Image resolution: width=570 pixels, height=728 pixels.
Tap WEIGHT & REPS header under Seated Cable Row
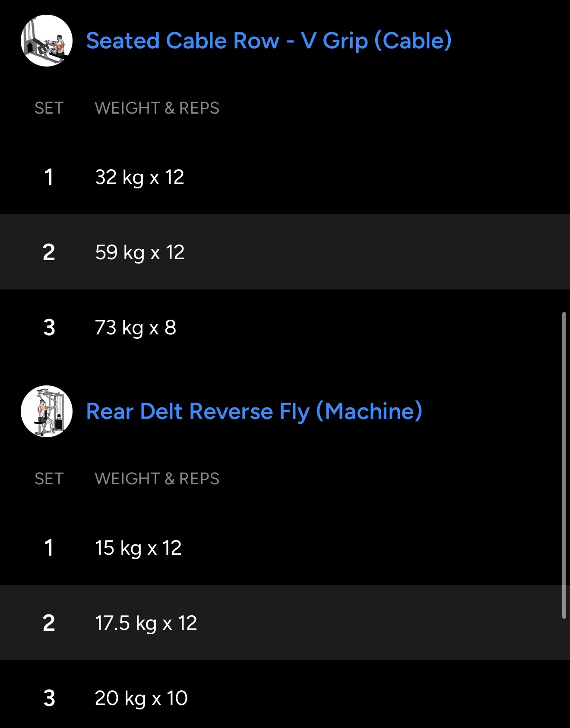pyautogui.click(x=157, y=108)
